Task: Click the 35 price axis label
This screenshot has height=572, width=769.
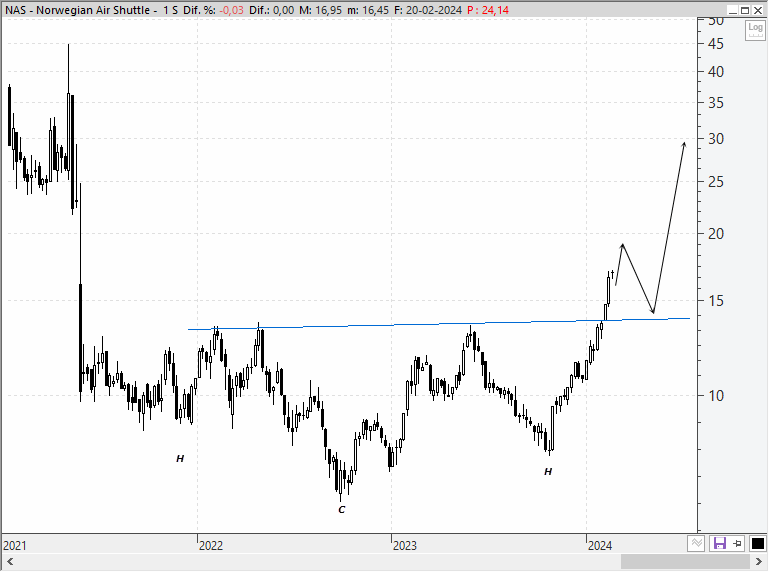Action: coord(716,103)
